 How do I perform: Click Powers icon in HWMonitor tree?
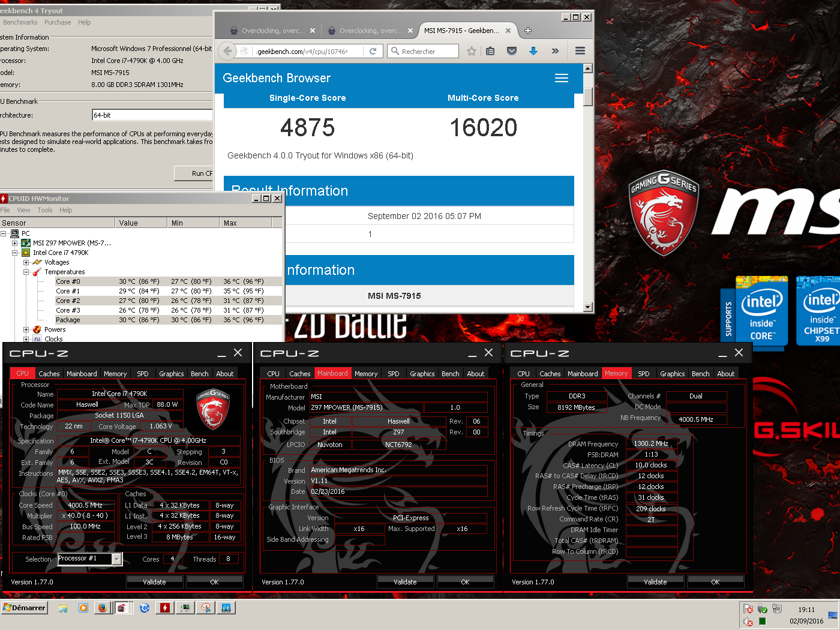[37, 329]
